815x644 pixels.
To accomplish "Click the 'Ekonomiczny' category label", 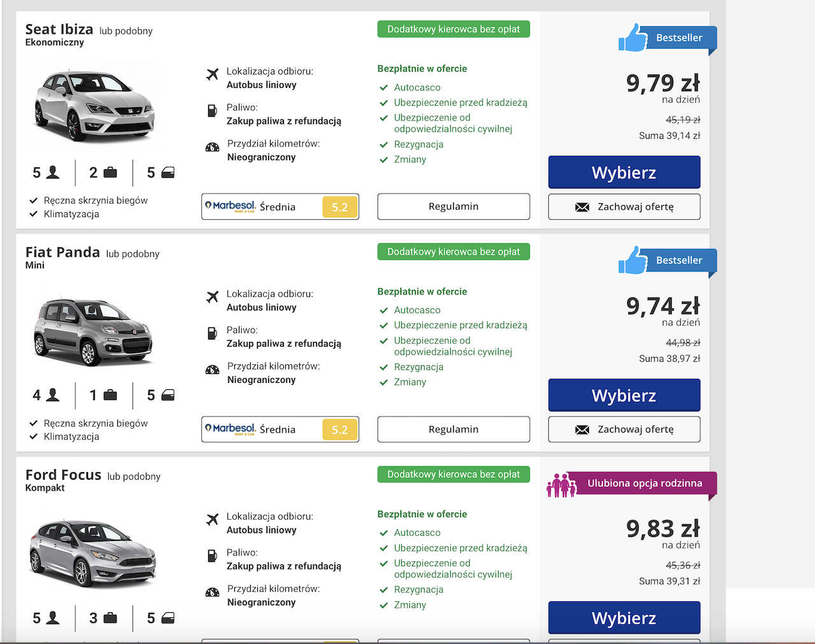I will point(55,43).
